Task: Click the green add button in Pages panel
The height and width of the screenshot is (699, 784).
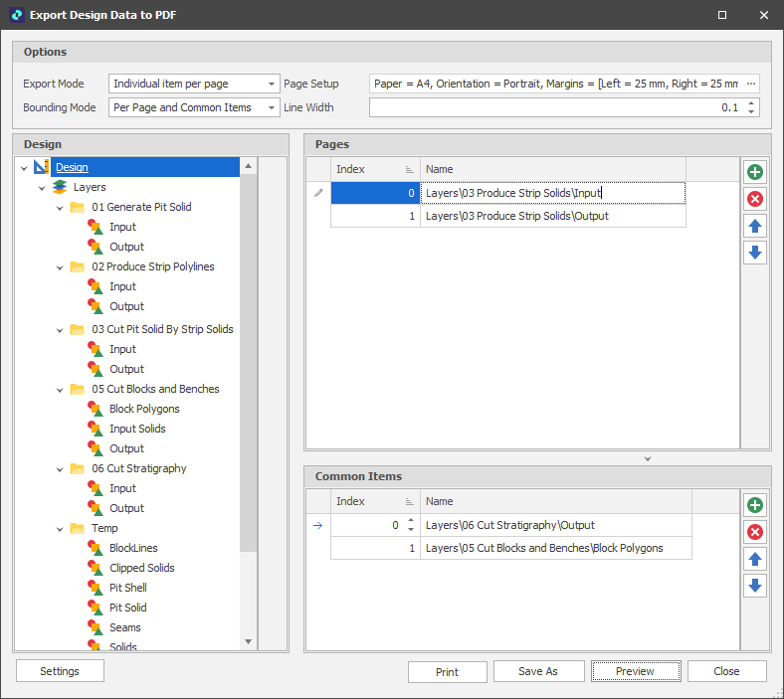Action: click(755, 172)
